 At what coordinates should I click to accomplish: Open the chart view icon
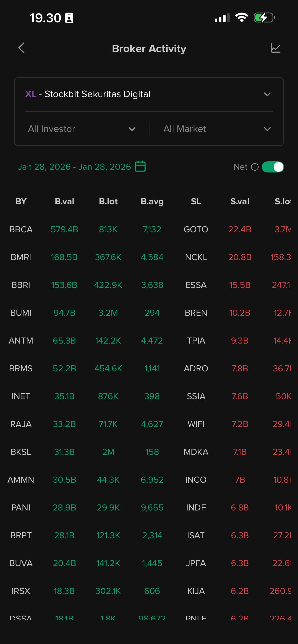(x=275, y=48)
